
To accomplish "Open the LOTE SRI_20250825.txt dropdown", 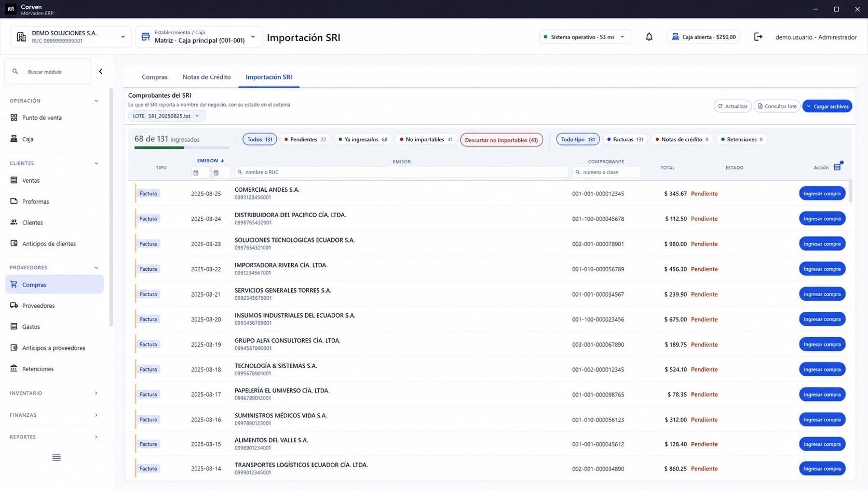I will [x=167, y=116].
